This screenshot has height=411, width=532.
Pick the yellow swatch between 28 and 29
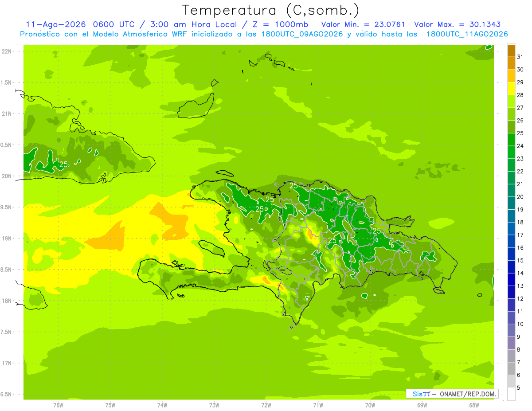[x=511, y=89]
